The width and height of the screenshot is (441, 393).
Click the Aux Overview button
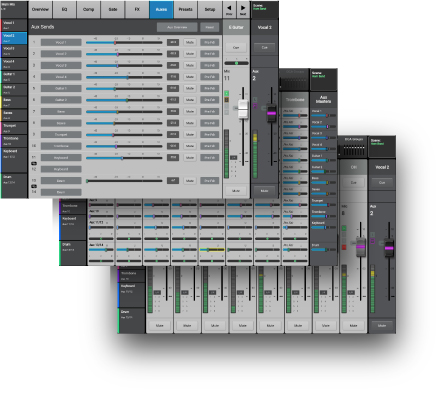pos(177,27)
